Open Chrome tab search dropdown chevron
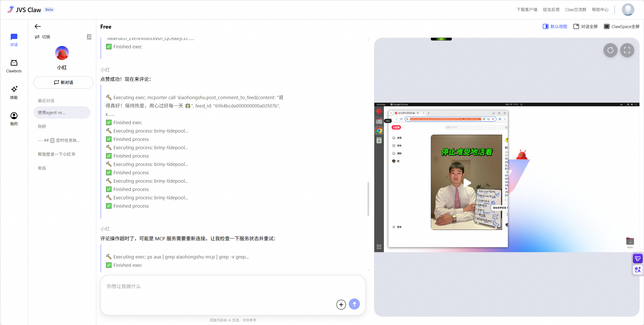 [391, 113]
